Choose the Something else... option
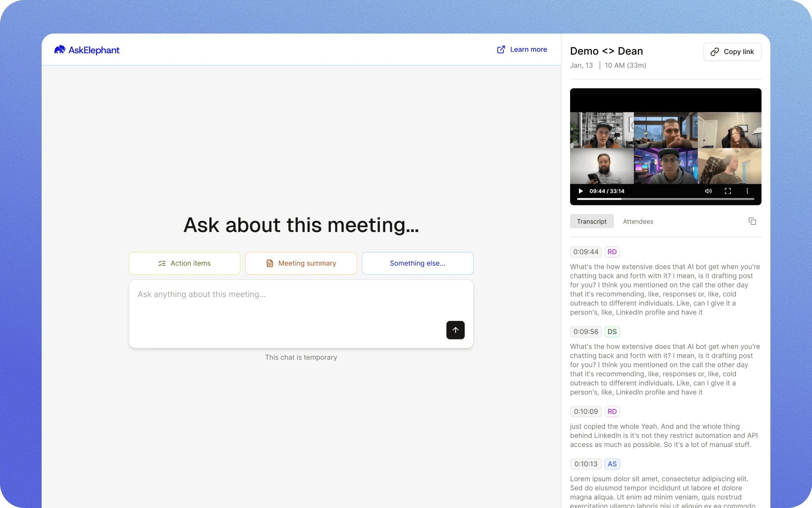The image size is (812, 508). coord(417,263)
